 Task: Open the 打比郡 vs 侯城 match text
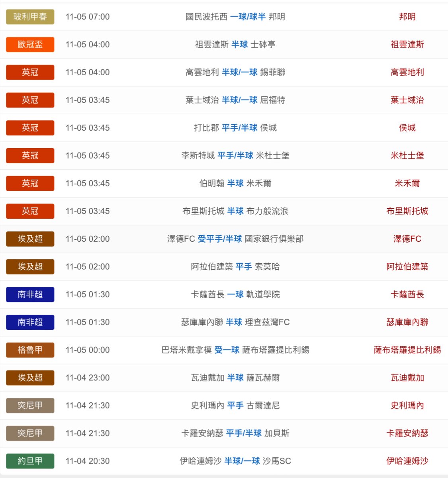point(235,128)
